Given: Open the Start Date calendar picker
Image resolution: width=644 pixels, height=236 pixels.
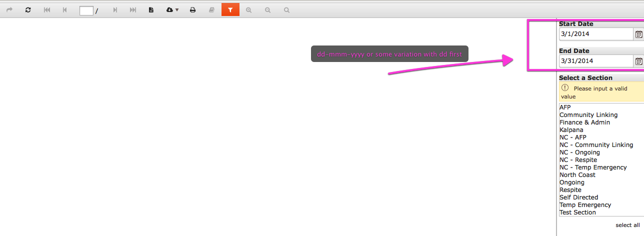Looking at the screenshot, I should click(639, 34).
